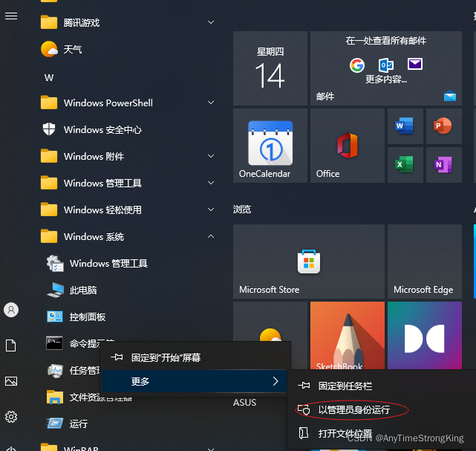476x451 pixels.
Task: Open the Microsoft Store tile
Action: tap(309, 262)
